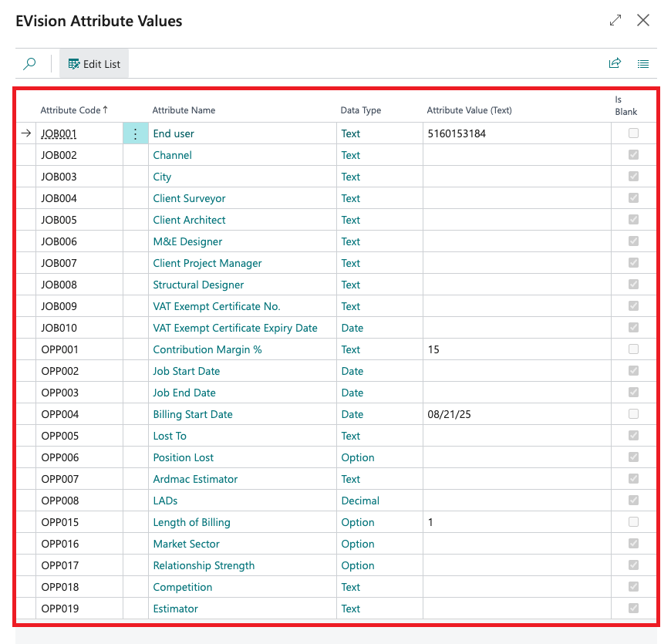The image size is (671, 644).
Task: Click the search magnifier icon
Action: pyautogui.click(x=29, y=64)
